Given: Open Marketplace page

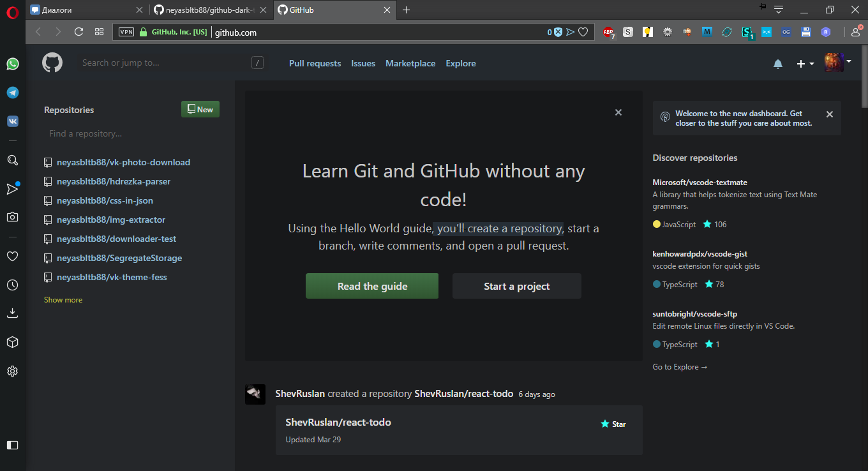Looking at the screenshot, I should click(410, 63).
